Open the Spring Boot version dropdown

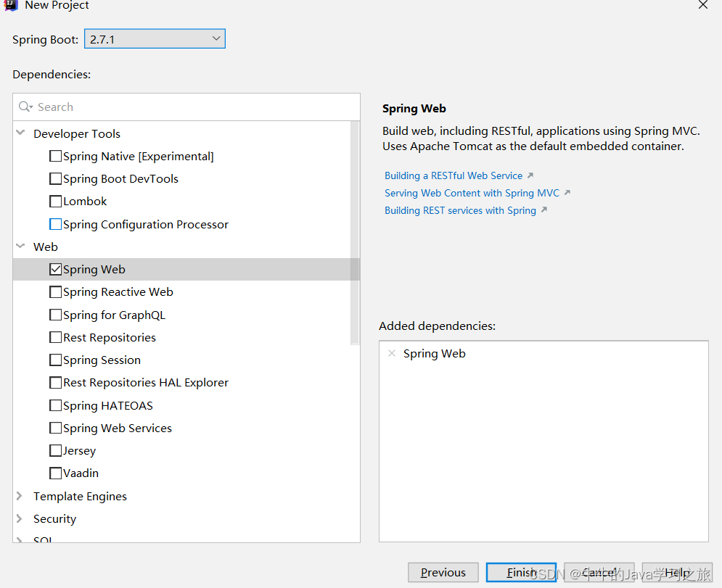click(x=155, y=39)
